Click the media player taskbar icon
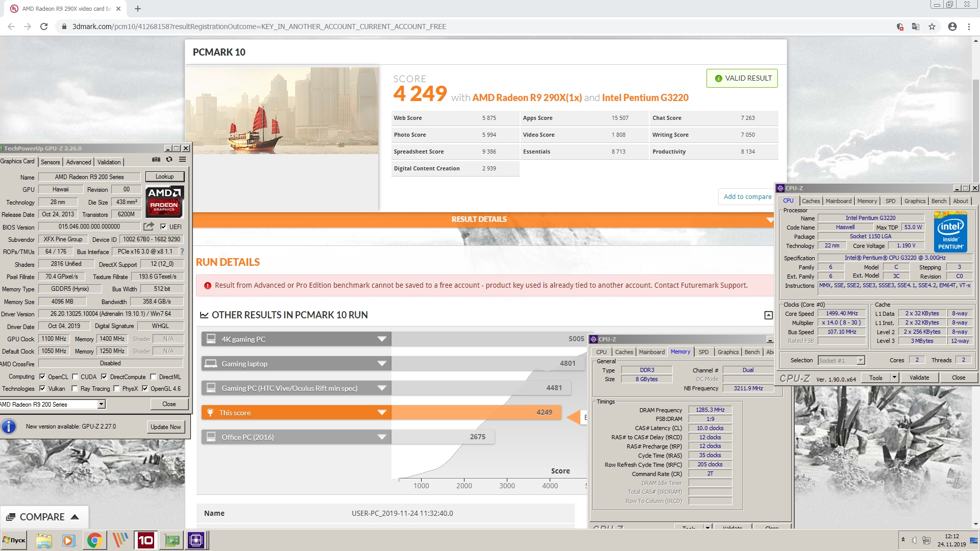Image resolution: width=980 pixels, height=551 pixels. coord(68,540)
